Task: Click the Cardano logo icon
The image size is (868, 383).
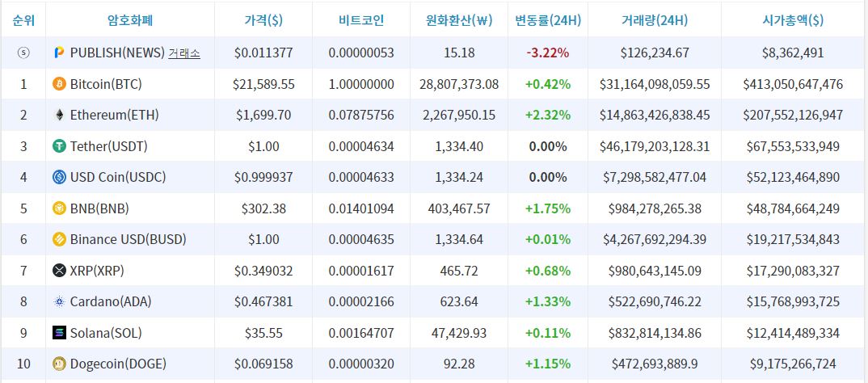Action: tap(59, 301)
